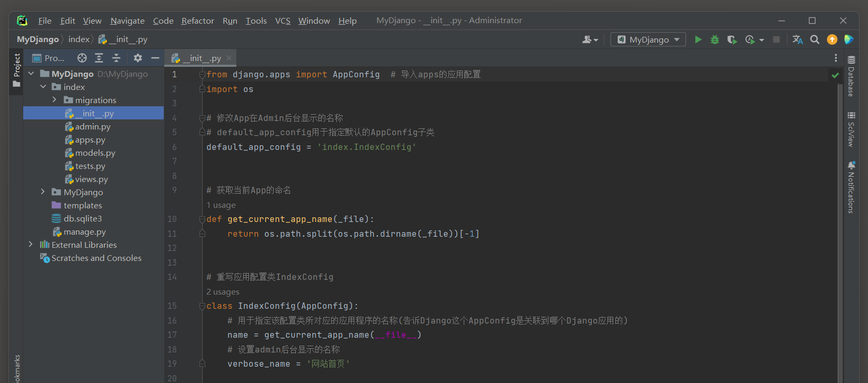Fold the get_current_app_name function

pyautogui.click(x=202, y=219)
